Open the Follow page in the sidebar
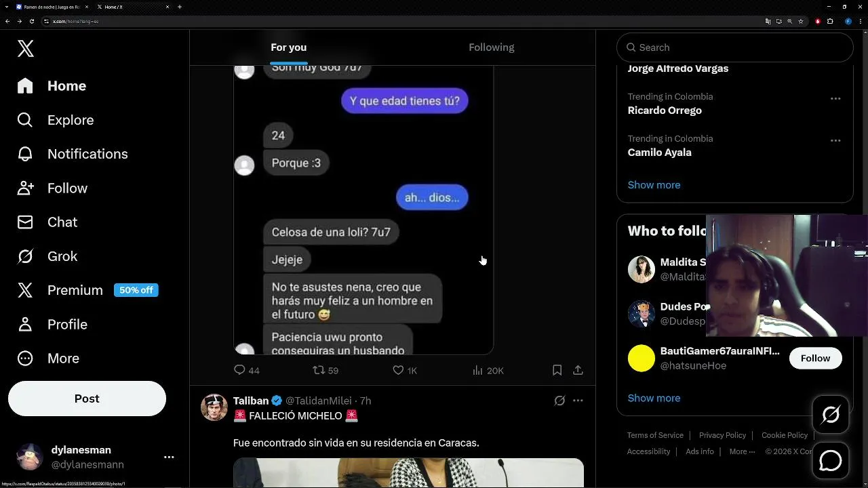 coord(52,188)
